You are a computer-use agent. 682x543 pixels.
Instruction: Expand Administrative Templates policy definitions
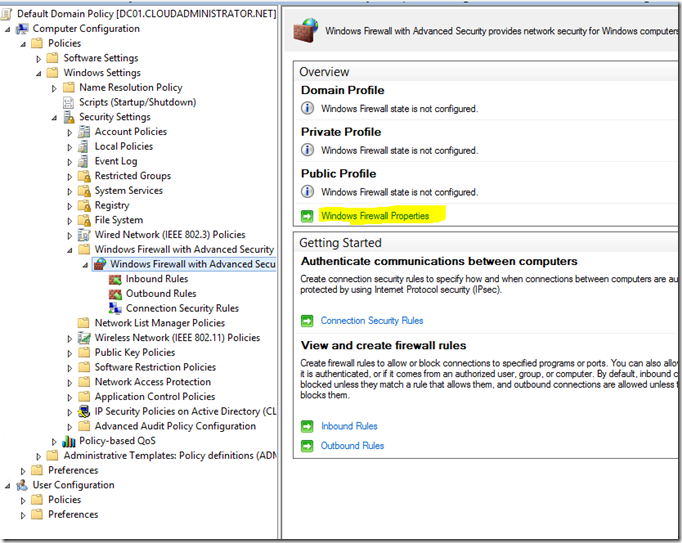40,456
